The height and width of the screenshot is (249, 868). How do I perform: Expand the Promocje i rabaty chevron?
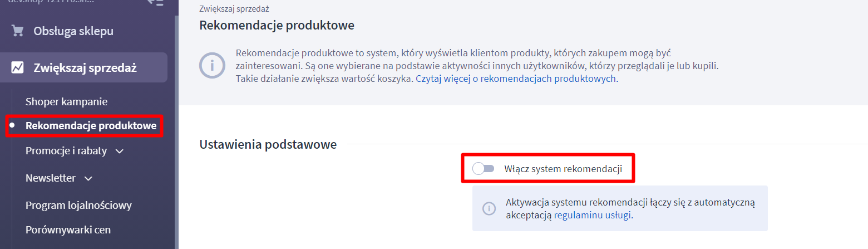(120, 151)
